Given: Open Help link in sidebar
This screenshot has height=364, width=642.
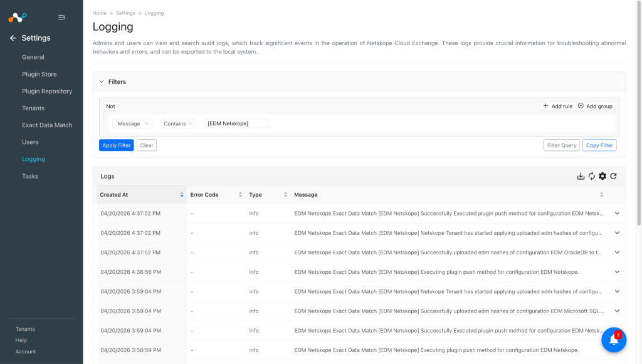Looking at the screenshot, I should coord(21,340).
